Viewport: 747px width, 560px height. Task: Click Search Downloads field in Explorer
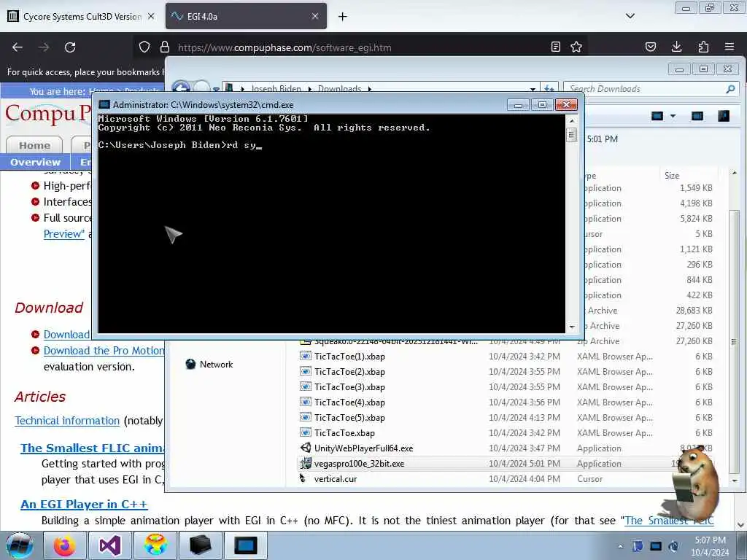coord(646,89)
